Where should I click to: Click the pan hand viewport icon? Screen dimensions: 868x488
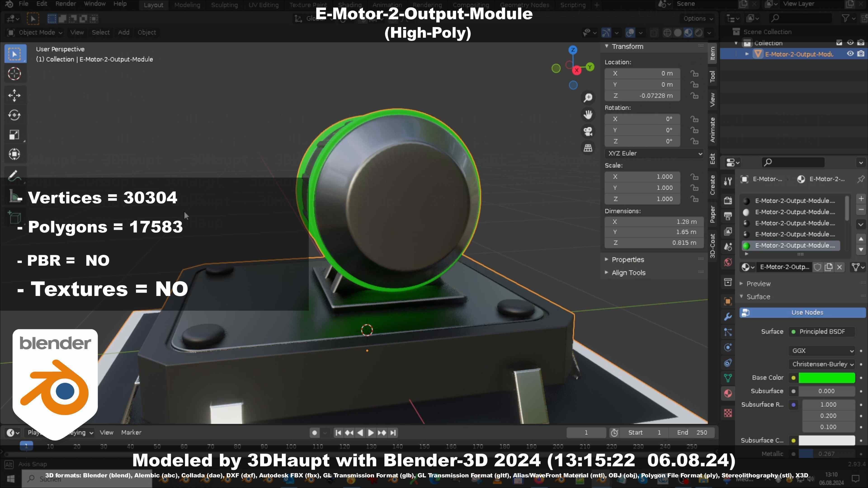click(588, 115)
